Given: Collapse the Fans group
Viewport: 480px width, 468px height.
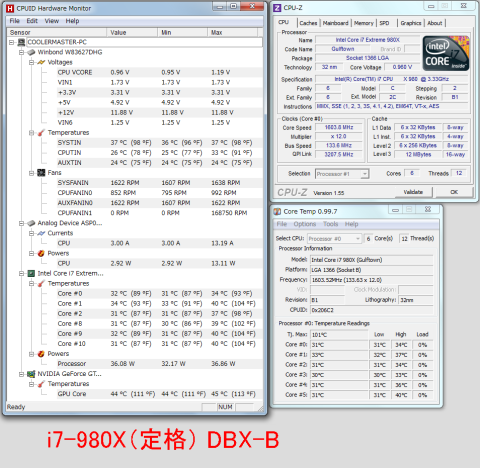Looking at the screenshot, I should [x=31, y=173].
